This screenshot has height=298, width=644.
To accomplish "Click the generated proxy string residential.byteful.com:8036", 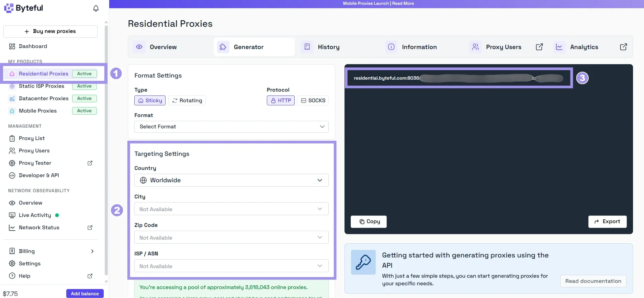I will (x=386, y=78).
